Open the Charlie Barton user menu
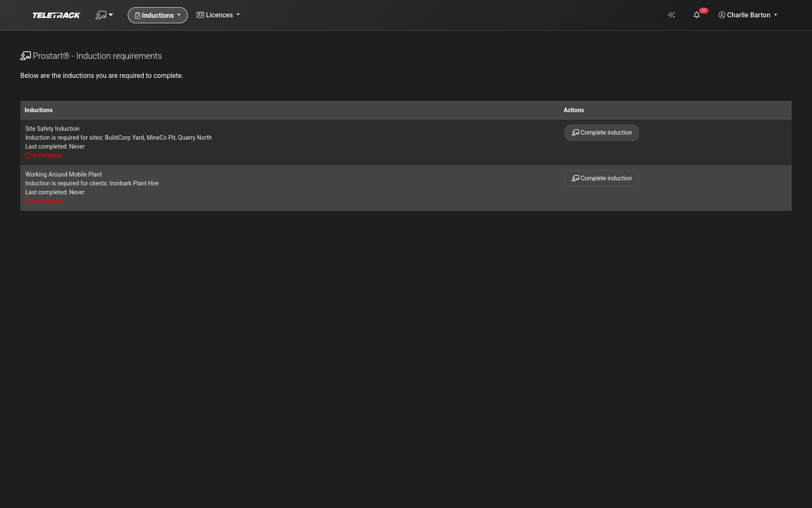The height and width of the screenshot is (508, 812). point(748,15)
